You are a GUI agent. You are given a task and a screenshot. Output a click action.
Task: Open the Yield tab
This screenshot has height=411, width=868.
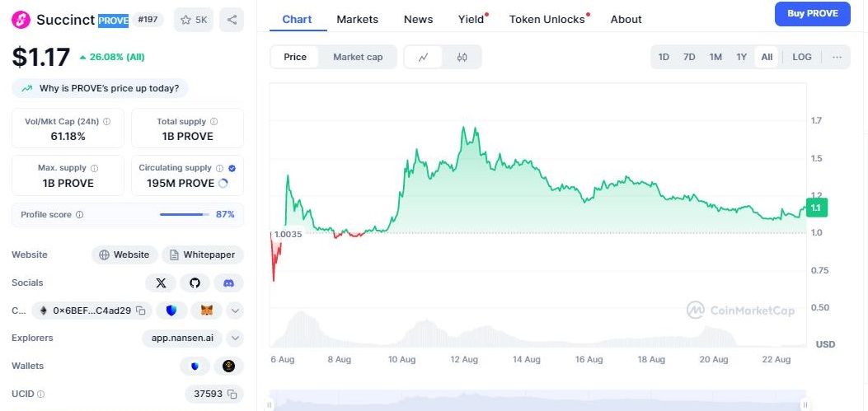472,20
